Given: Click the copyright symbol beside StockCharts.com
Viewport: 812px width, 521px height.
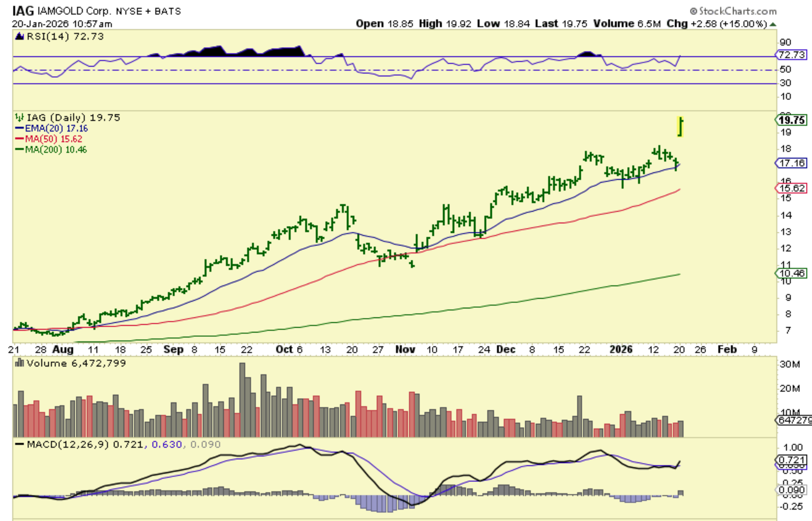Looking at the screenshot, I should pyautogui.click(x=694, y=11).
